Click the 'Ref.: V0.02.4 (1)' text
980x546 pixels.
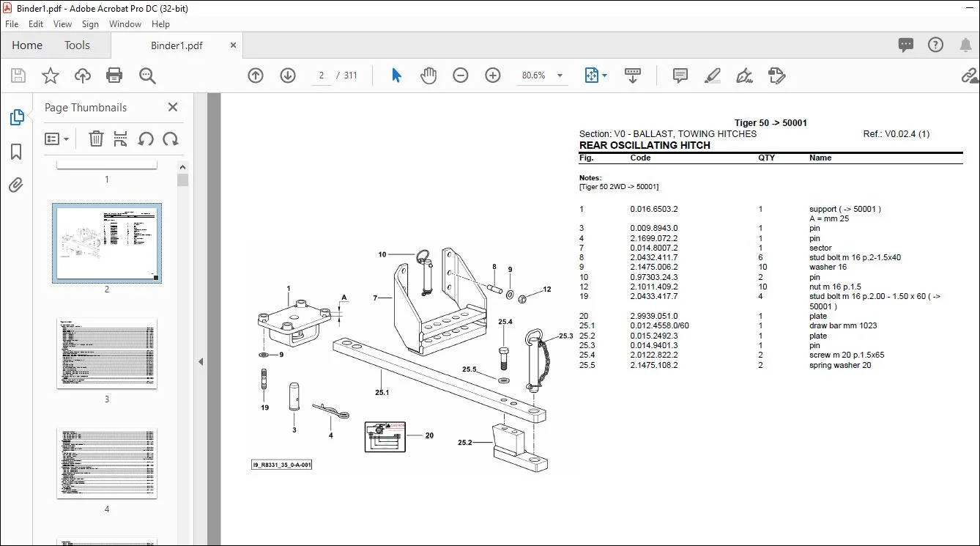[897, 134]
